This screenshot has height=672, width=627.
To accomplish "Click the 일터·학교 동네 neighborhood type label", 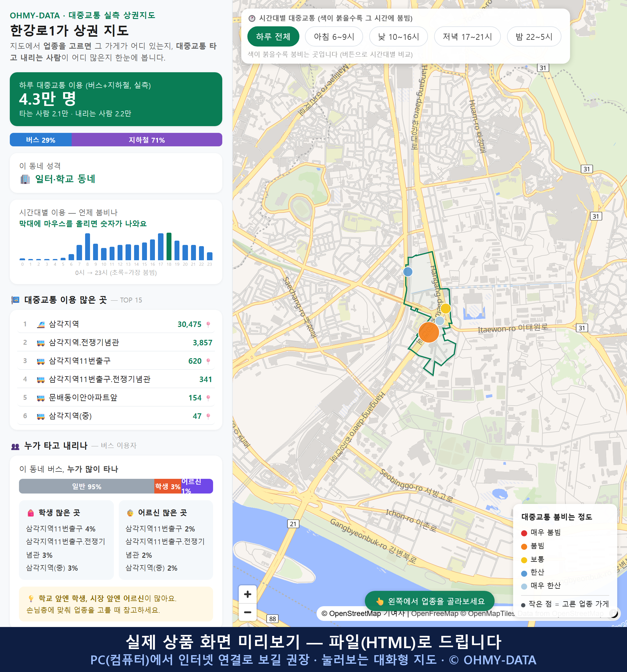I will click(x=65, y=179).
